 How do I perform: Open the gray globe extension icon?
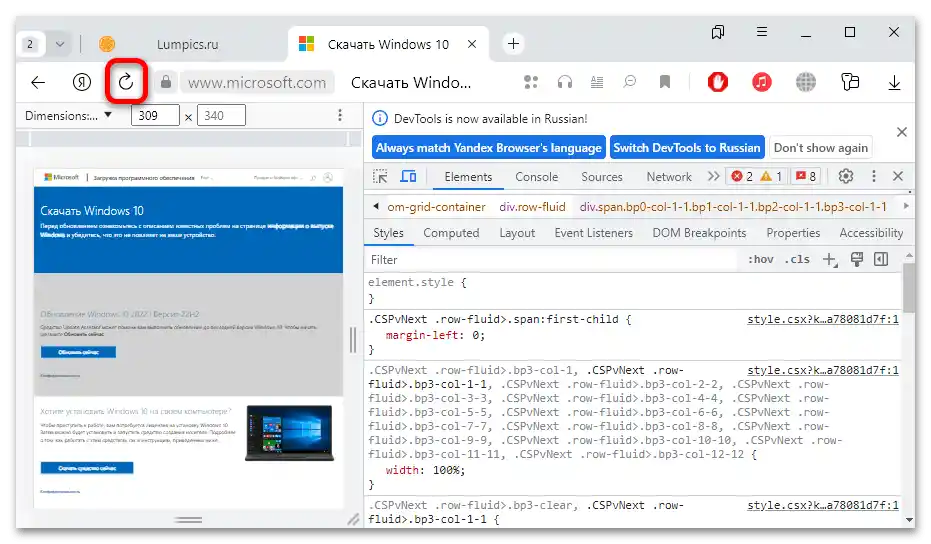click(x=806, y=82)
